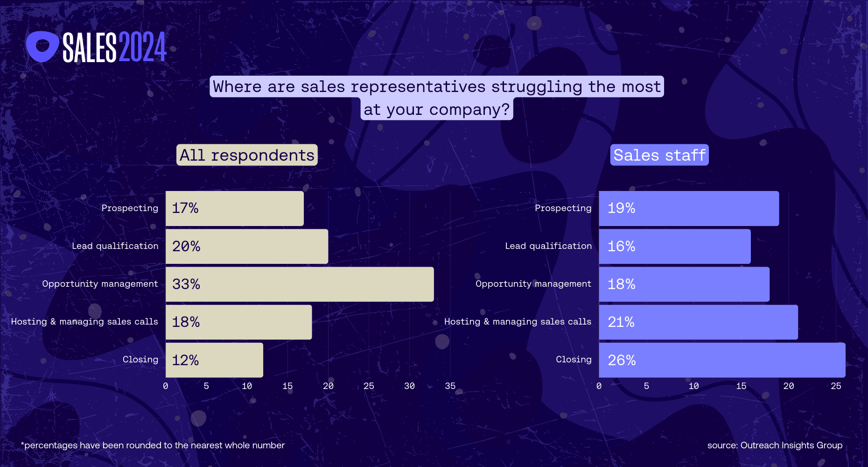Image resolution: width=868 pixels, height=467 pixels.
Task: Select the Sales staff heading label
Action: click(x=659, y=155)
